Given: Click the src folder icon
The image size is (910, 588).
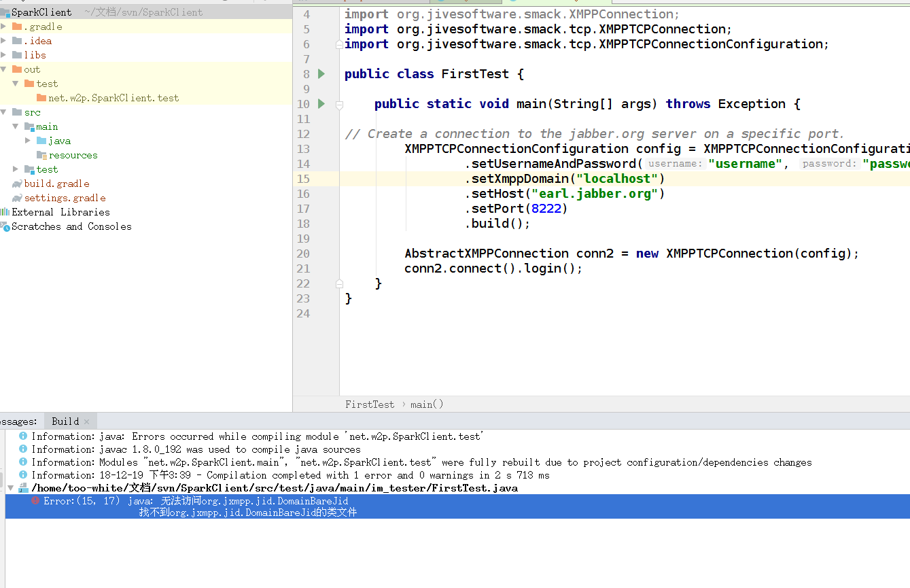Looking at the screenshot, I should click(x=17, y=112).
